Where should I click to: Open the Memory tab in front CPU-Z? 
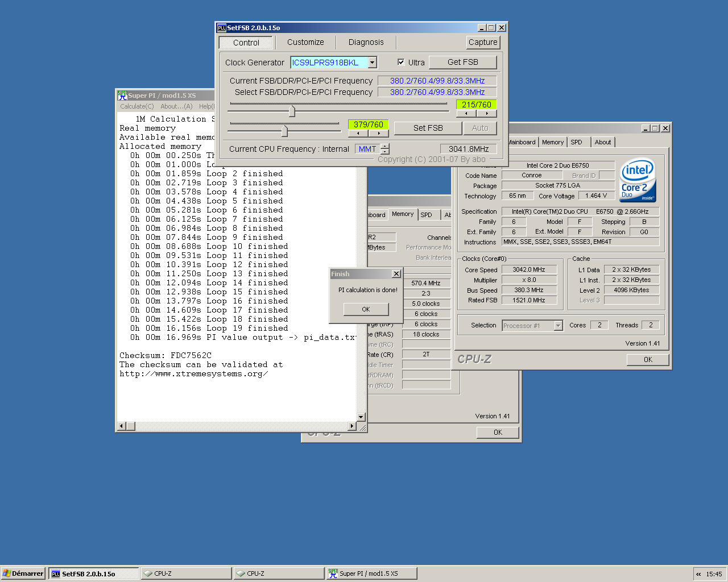553,142
